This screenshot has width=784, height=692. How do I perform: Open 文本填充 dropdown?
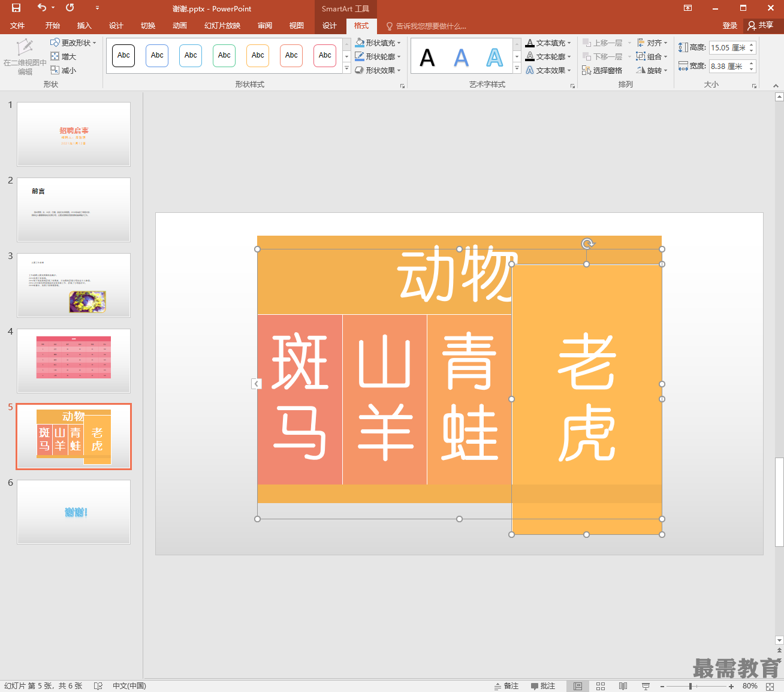pos(548,43)
